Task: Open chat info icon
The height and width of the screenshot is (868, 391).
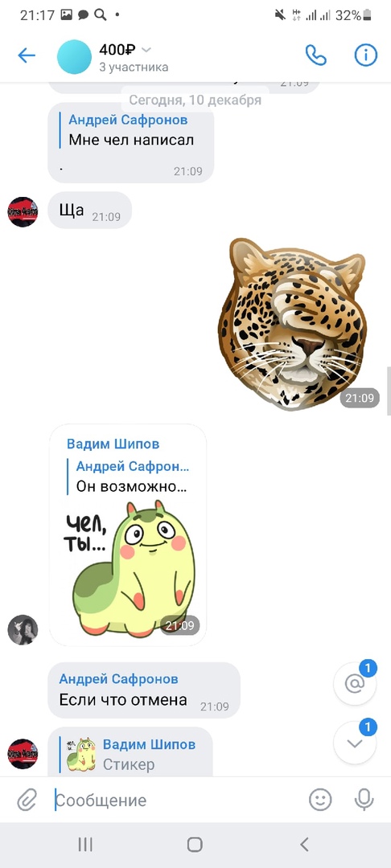Action: pos(365,55)
